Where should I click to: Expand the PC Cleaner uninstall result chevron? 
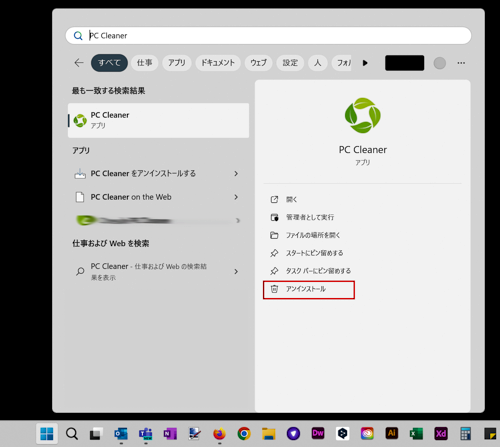[x=236, y=174]
